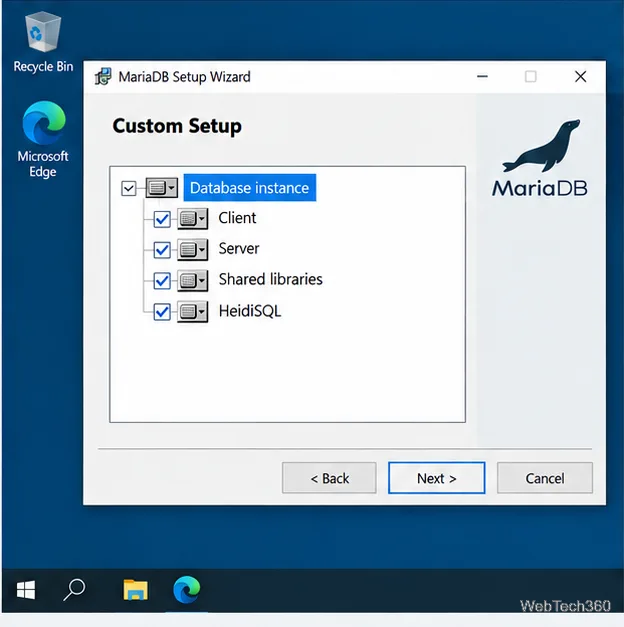Continue setup with Next button
The image size is (624, 627).
[436, 478]
